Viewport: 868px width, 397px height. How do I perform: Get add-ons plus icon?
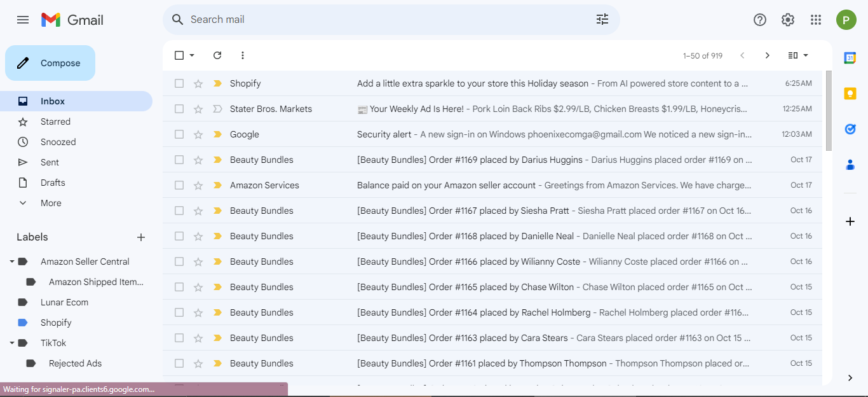tap(850, 221)
